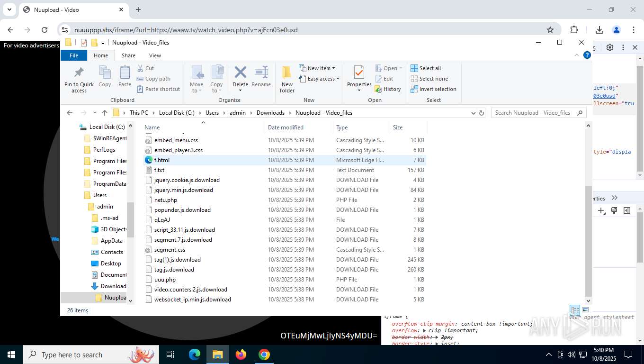
Task: Switch to the View ribbon tab
Action: (155, 55)
